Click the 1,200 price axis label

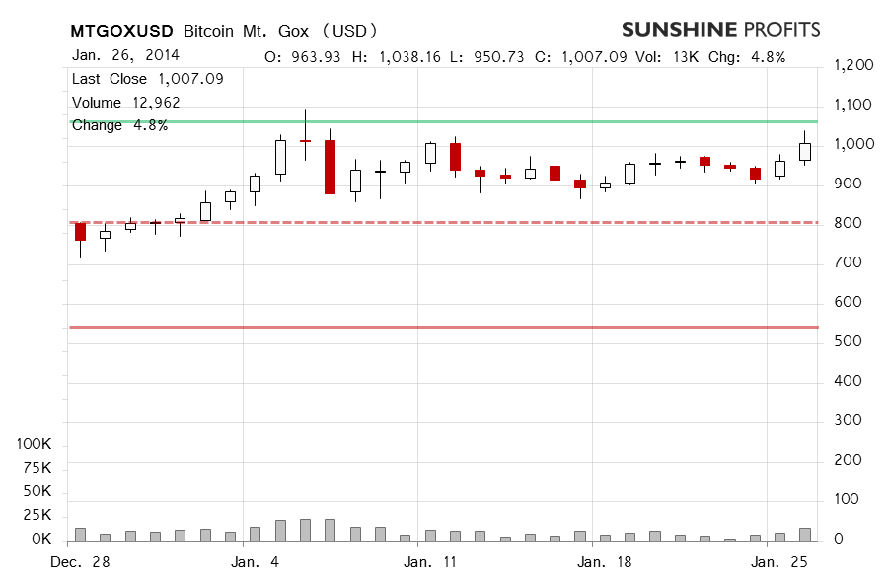click(x=854, y=65)
